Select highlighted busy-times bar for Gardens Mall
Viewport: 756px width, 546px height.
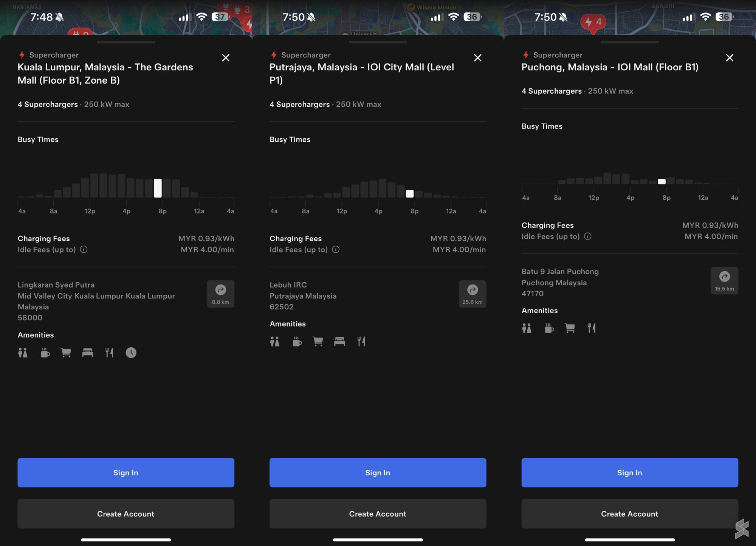click(158, 188)
